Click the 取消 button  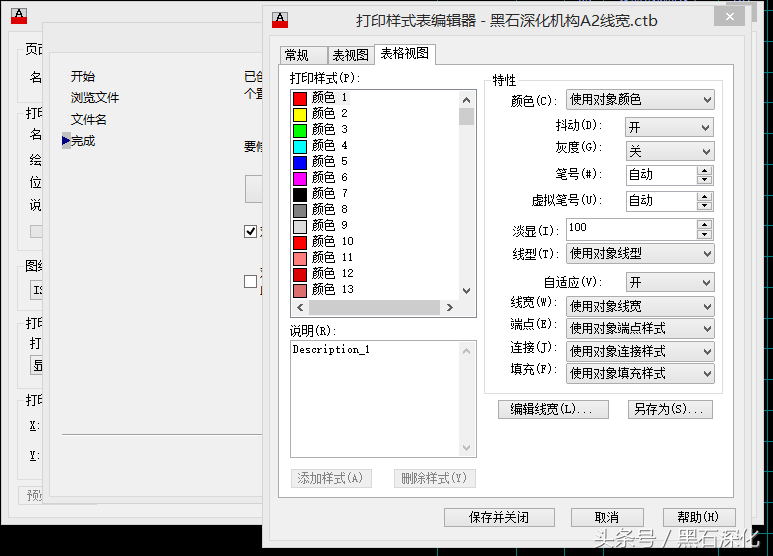[607, 518]
